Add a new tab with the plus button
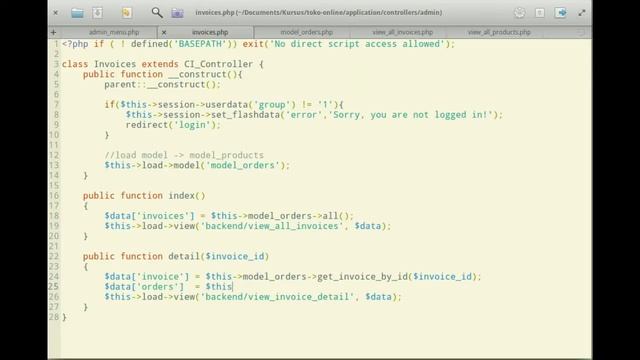The height and width of the screenshot is (360, 640). pos(53,32)
